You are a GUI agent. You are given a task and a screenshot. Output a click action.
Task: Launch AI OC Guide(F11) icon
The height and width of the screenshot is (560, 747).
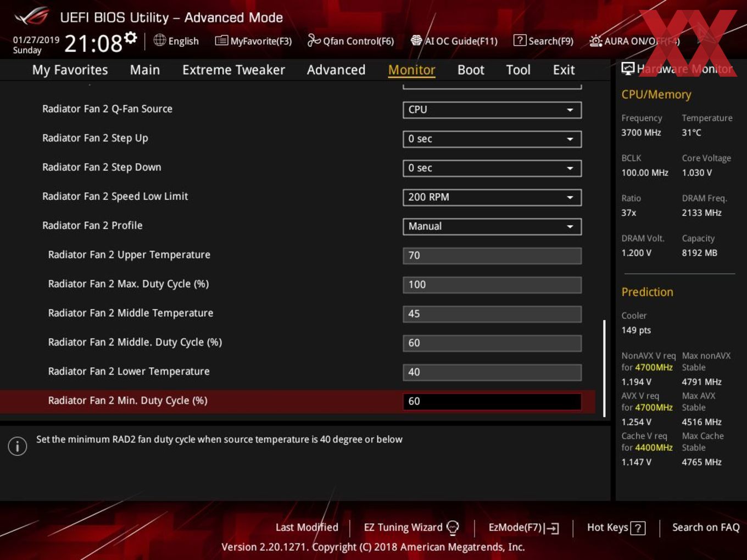416,40
